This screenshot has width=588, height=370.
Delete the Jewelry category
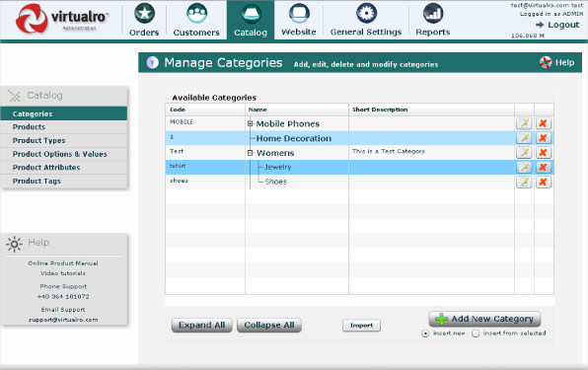[543, 167]
